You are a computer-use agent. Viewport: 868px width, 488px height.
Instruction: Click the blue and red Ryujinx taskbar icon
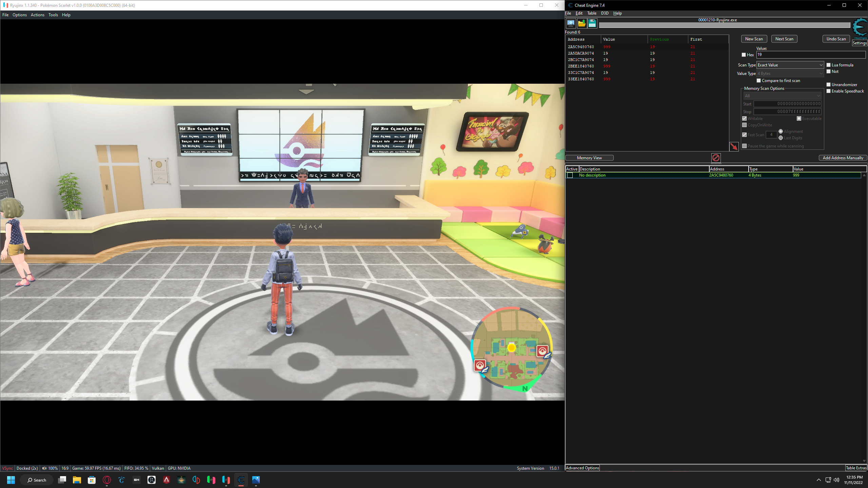226,480
